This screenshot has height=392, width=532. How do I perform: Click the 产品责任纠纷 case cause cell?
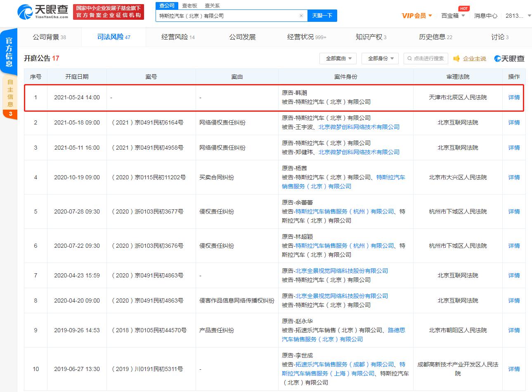pos(217,331)
